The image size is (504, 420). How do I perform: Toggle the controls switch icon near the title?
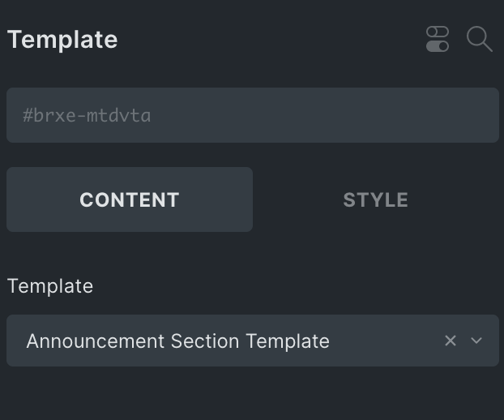(x=437, y=39)
